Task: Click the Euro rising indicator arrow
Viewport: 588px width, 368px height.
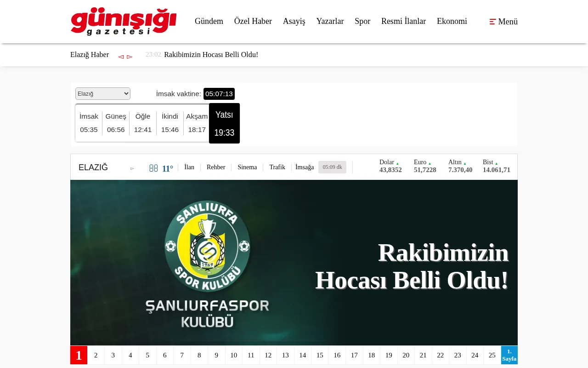Action: tap(430, 162)
